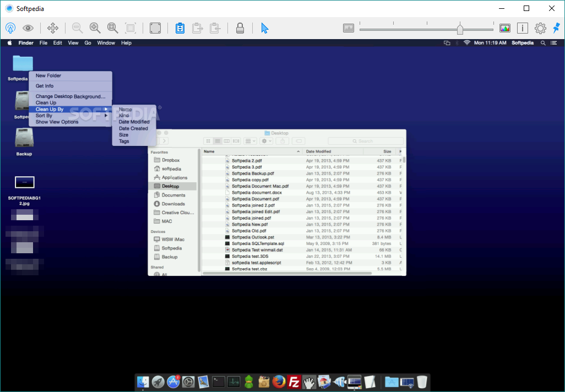Viewport: 565px width, 392px height.
Task: Select Downloads in Finder sidebar
Action: point(173,204)
